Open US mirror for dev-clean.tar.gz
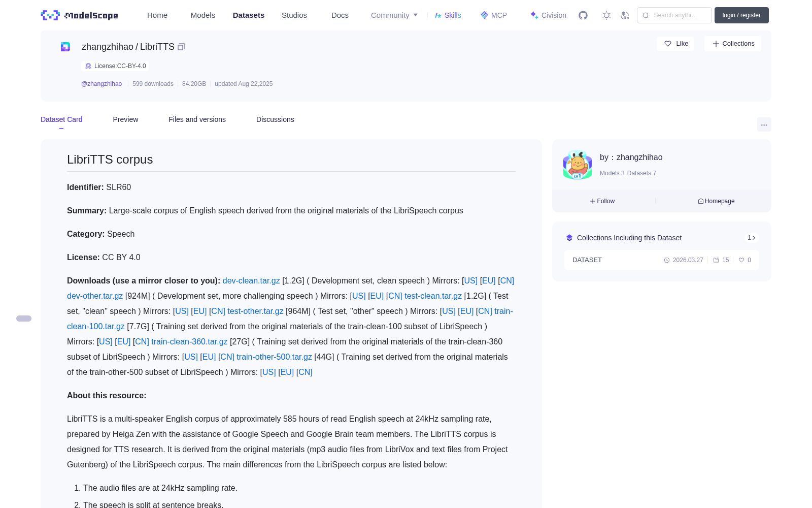 click(470, 281)
